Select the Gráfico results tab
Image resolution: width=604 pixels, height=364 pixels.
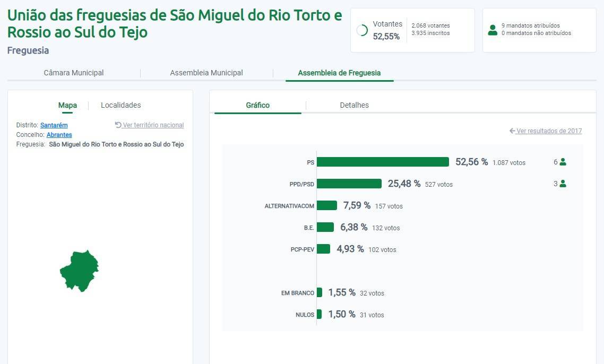pos(258,105)
